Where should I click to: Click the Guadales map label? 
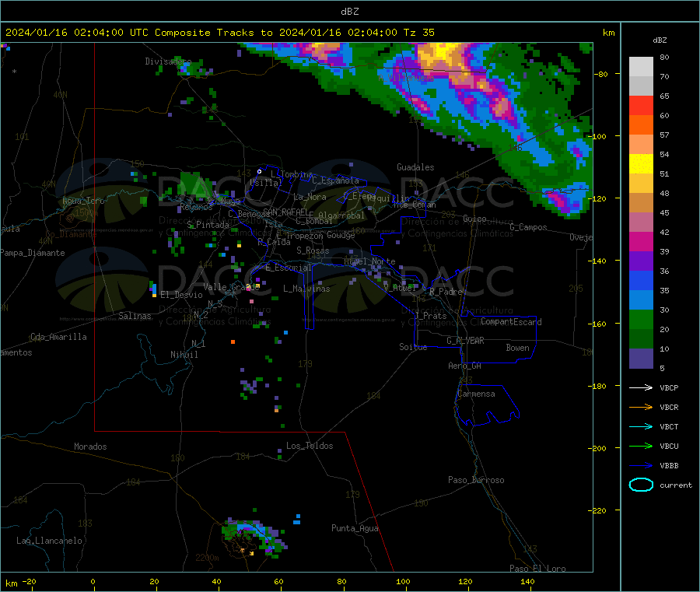pos(415,167)
